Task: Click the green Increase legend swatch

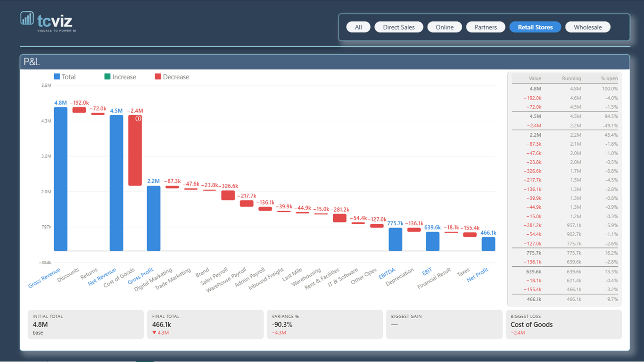Action: (107, 77)
